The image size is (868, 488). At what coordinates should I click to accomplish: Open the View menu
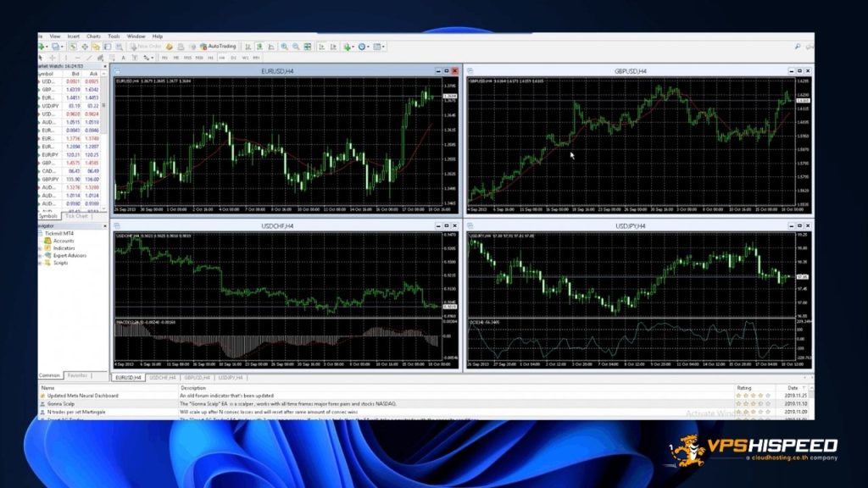coord(55,36)
